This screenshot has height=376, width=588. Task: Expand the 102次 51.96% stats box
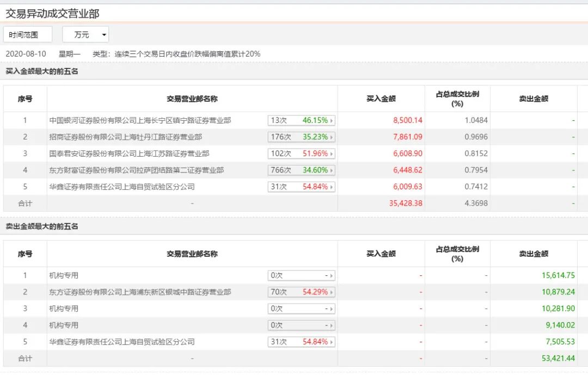click(x=301, y=153)
